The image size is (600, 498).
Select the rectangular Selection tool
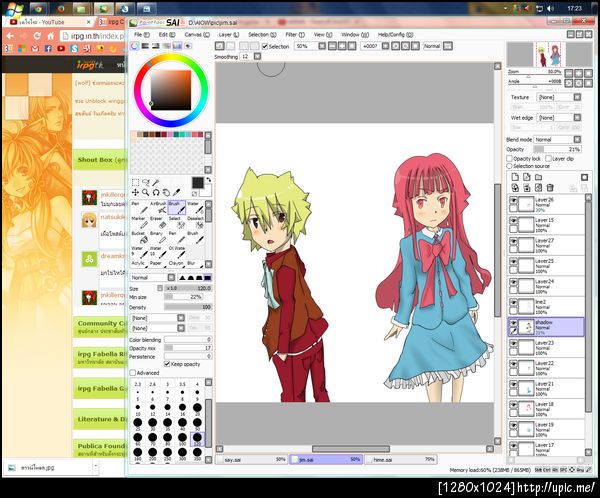(x=135, y=182)
